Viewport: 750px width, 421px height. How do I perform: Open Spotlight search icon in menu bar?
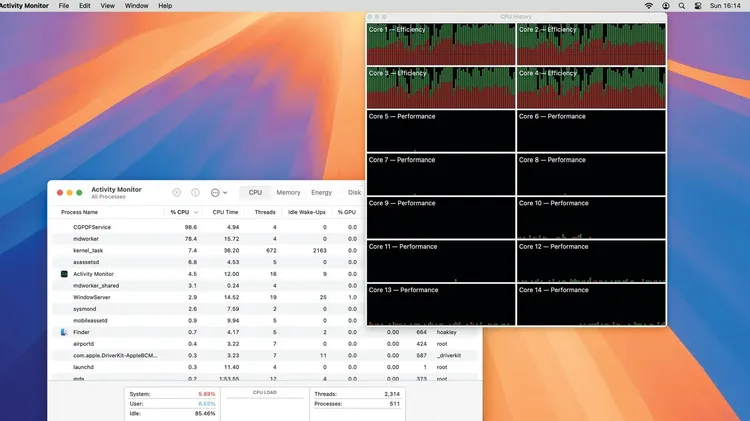(x=682, y=6)
